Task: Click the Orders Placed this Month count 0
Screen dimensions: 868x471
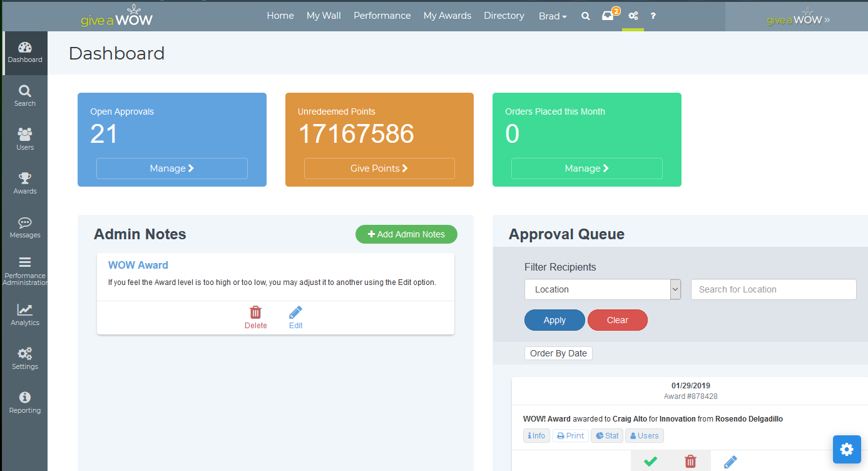Action: pyautogui.click(x=512, y=134)
